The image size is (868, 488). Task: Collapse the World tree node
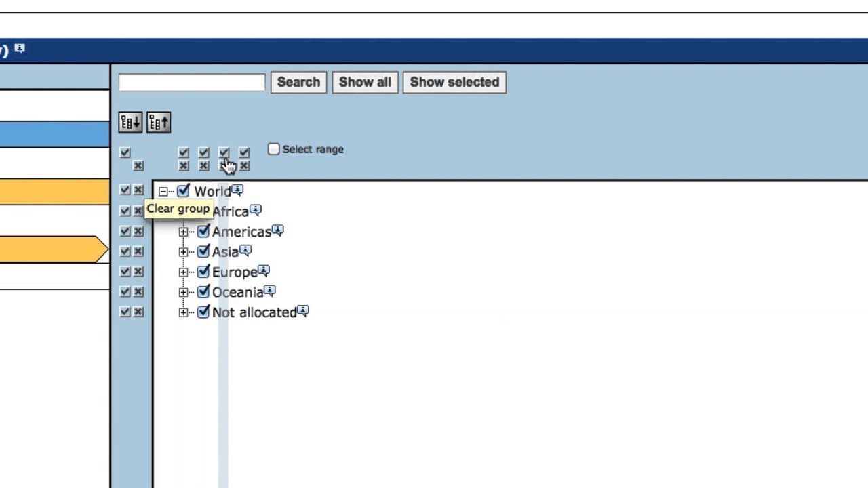tap(163, 192)
